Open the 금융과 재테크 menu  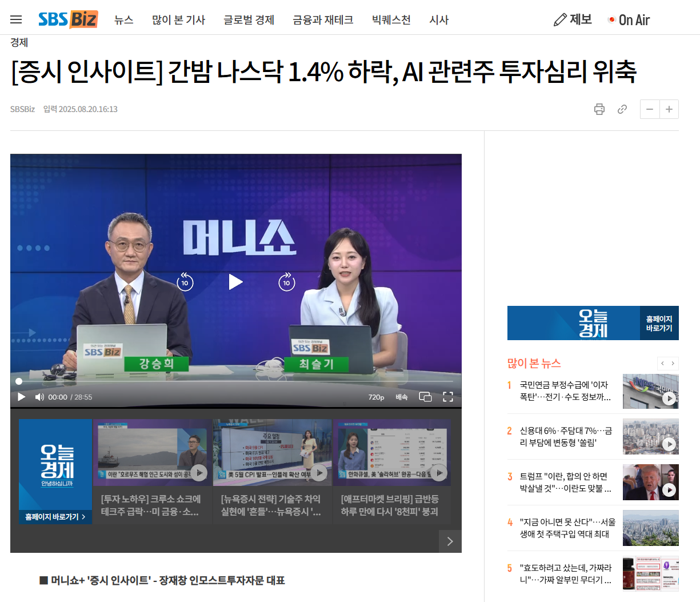(323, 20)
